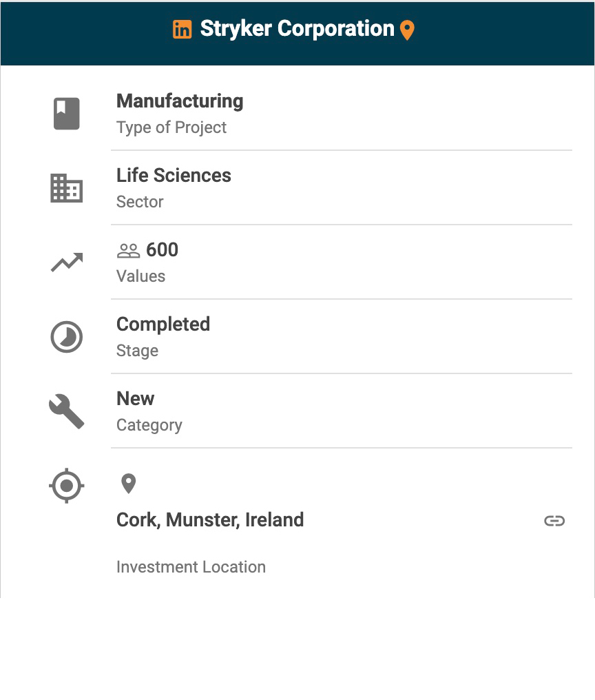Screen dimensions: 595x700
Task: Click the building icon for Sector
Action: click(67, 188)
